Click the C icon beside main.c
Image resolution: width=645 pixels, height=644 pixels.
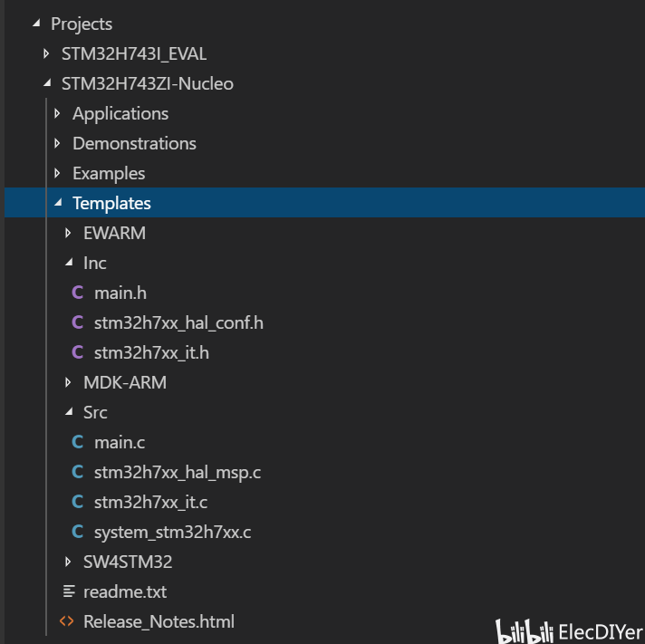(77, 442)
